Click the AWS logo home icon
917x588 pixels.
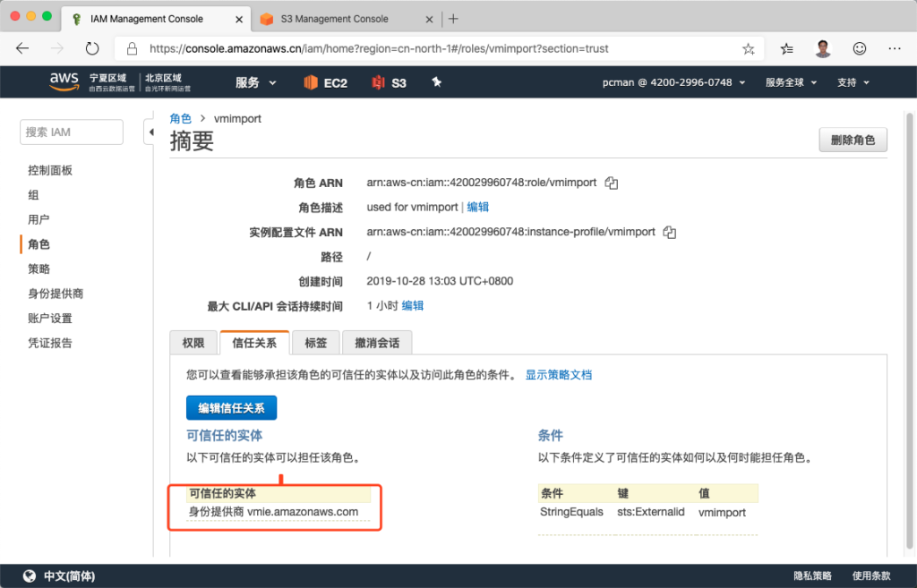(64, 82)
